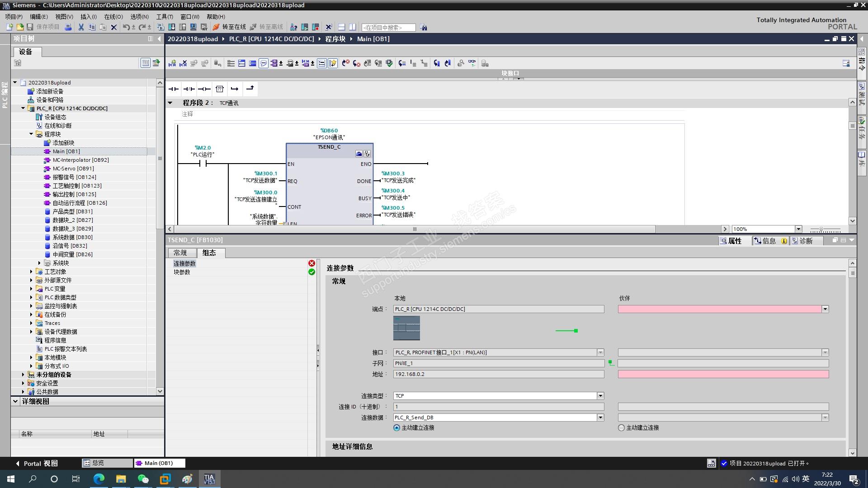
Task: Click the insert network icon in the editor toolbar
Action: [x=172, y=63]
